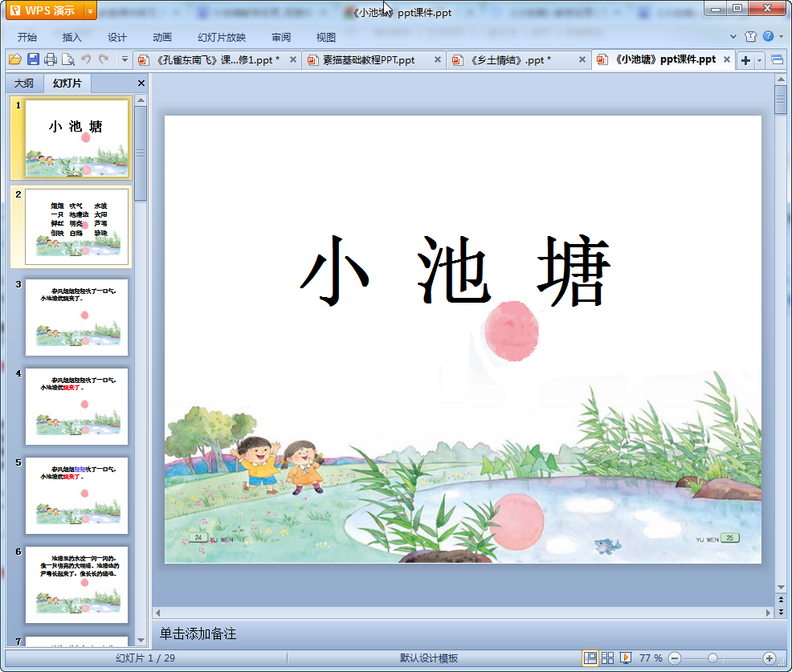Undo the last action
Image resolution: width=792 pixels, height=672 pixels.
pyautogui.click(x=87, y=59)
